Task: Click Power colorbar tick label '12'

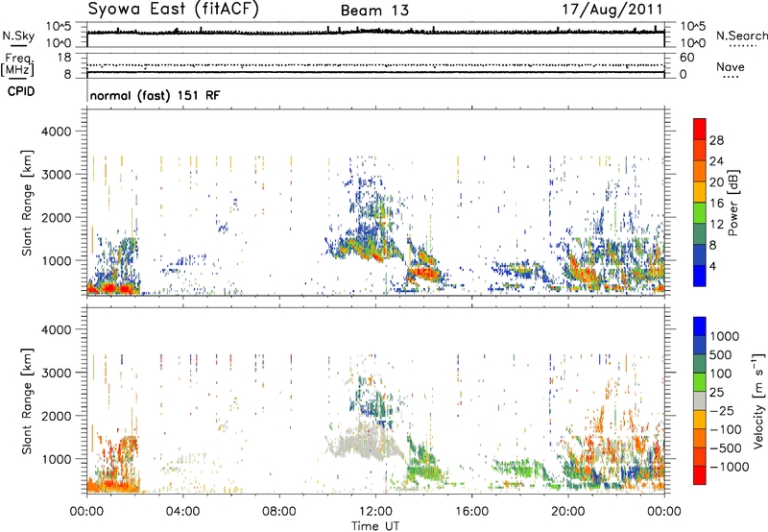Action: (716, 225)
